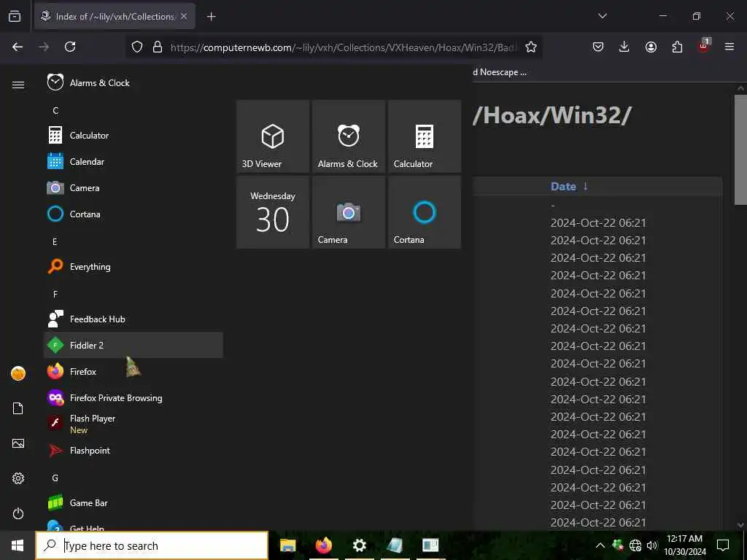
Task: Open the notification center icon
Action: (x=723, y=545)
